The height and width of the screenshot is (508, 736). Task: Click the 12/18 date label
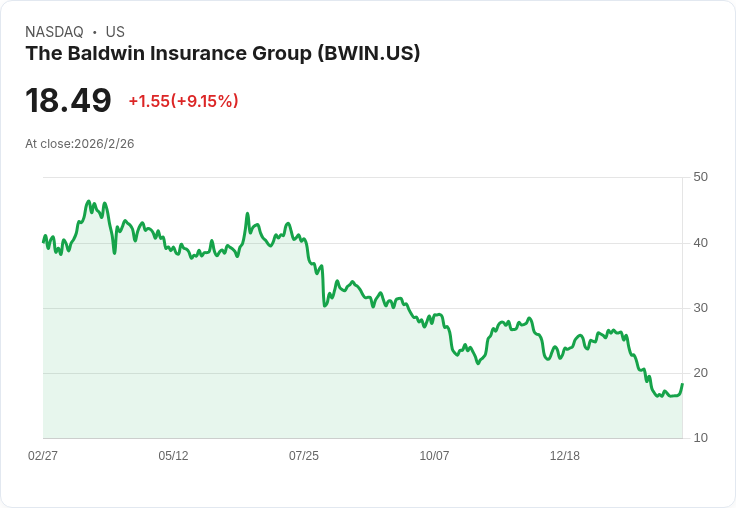coord(565,455)
